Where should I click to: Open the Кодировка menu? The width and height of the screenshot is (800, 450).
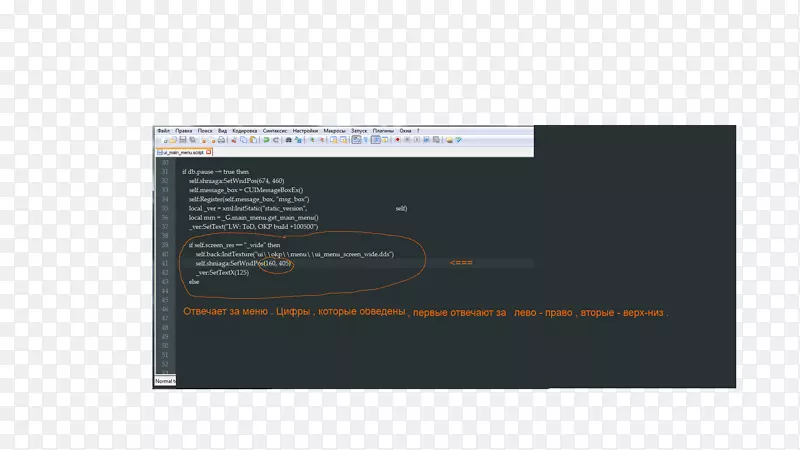pyautogui.click(x=245, y=131)
